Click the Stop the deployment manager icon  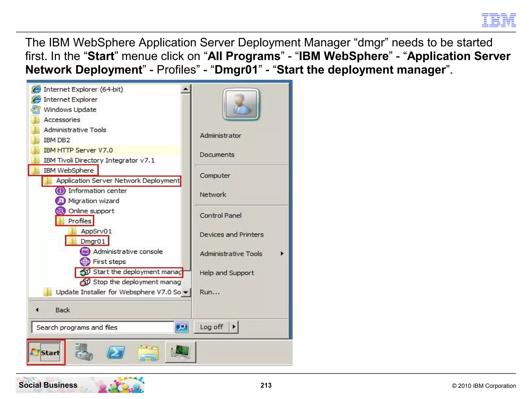85,282
